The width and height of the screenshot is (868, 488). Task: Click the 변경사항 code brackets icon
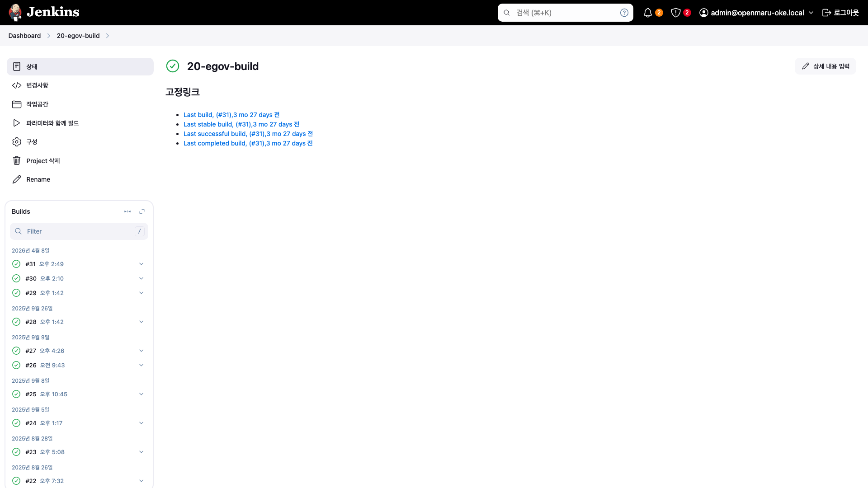[x=17, y=85]
